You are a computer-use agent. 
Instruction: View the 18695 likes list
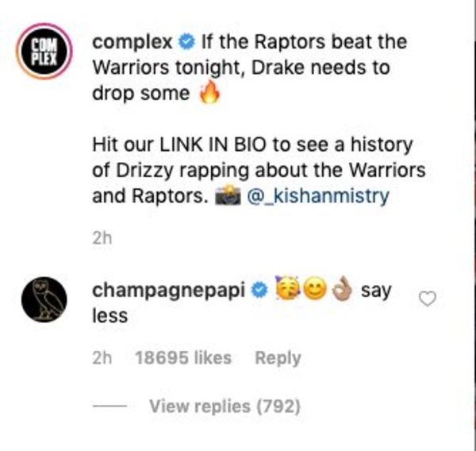[x=183, y=357]
